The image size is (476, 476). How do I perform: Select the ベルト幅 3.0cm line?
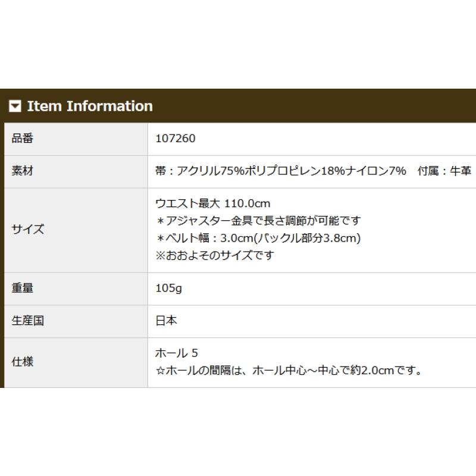[x=258, y=238]
